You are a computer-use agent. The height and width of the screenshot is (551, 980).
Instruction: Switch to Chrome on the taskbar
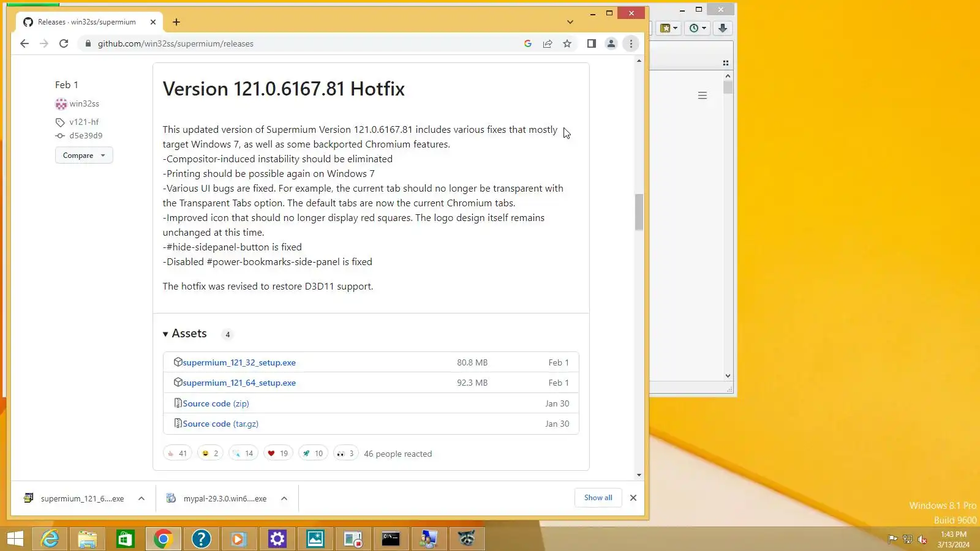coord(163,539)
